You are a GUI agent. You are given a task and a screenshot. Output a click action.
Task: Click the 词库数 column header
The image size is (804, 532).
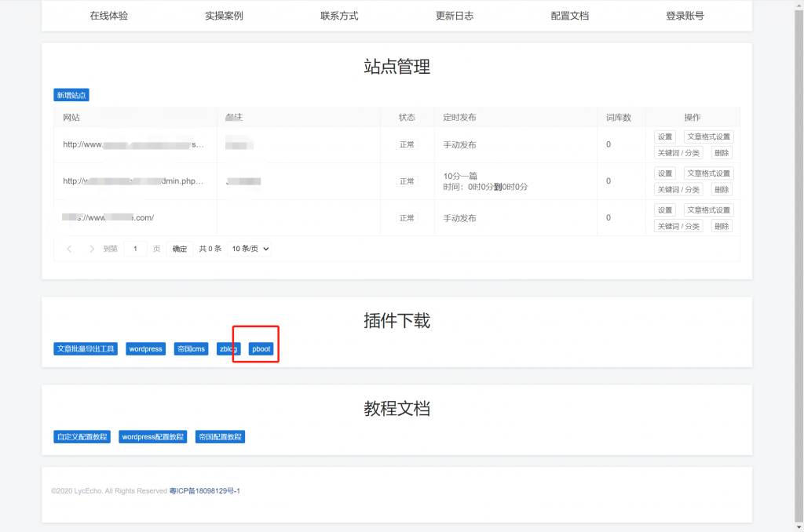619,118
